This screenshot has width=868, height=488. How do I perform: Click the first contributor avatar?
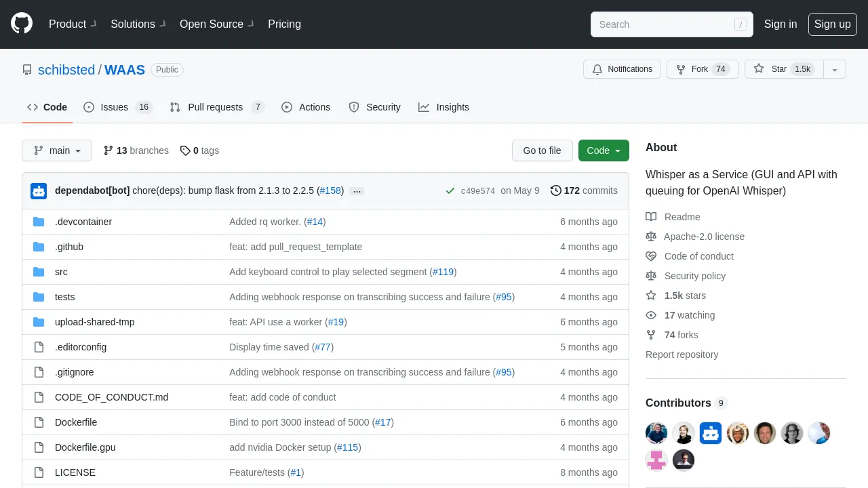[x=656, y=433]
